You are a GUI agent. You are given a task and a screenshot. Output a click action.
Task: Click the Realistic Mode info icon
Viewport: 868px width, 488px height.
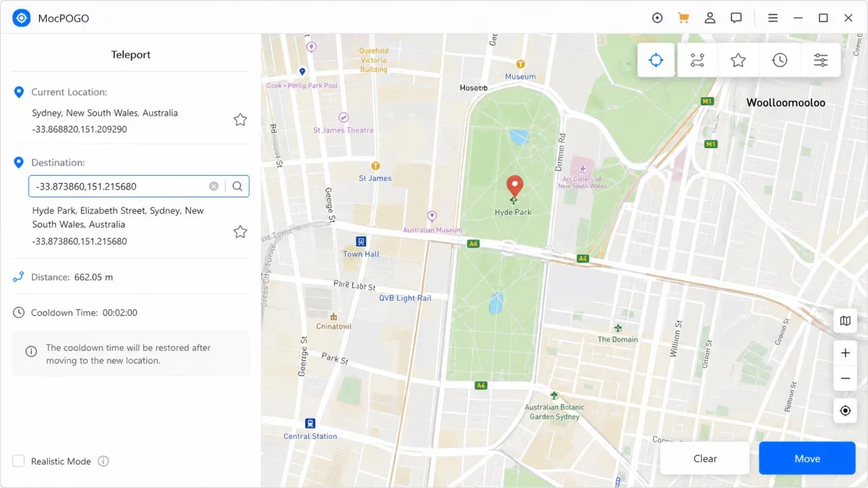coord(103,461)
